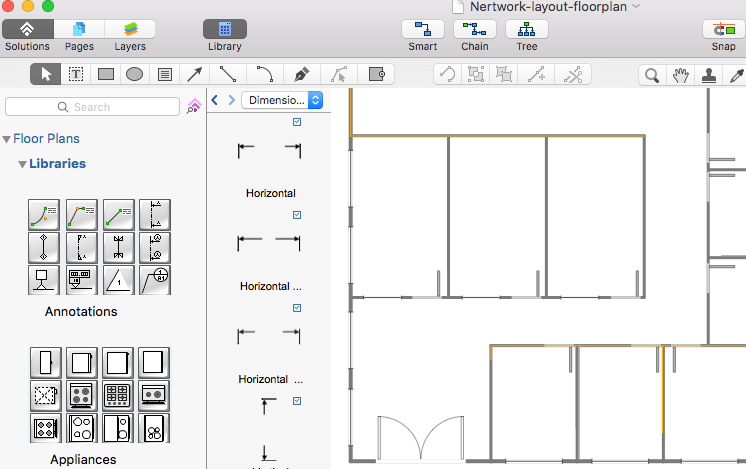Select the double door on floorplan
The image size is (746, 469).
click(x=421, y=438)
